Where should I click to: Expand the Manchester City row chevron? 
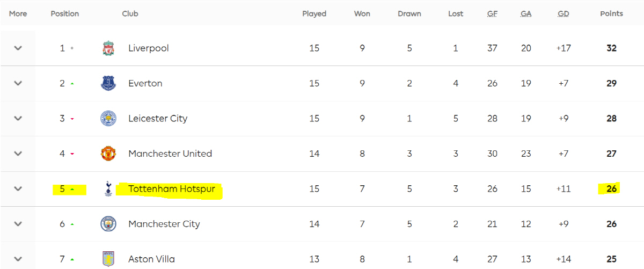18,224
